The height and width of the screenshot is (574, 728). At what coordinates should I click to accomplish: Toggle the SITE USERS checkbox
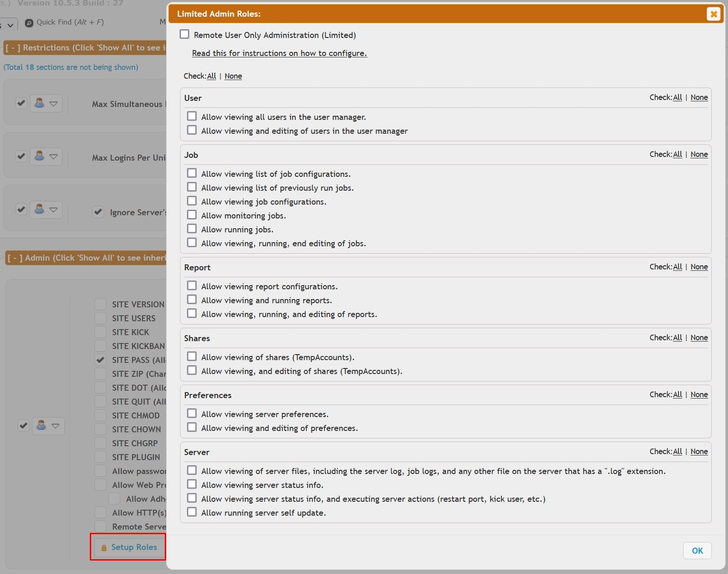(x=100, y=318)
